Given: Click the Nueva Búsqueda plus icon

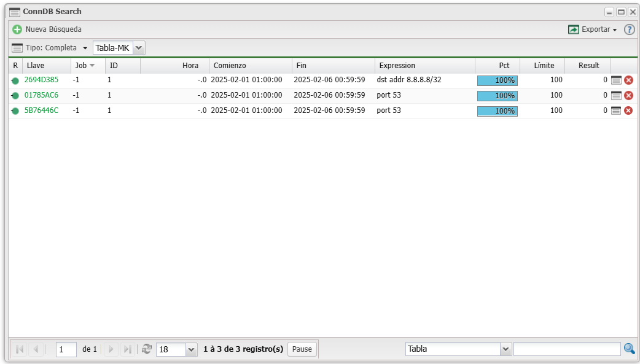Looking at the screenshot, I should [17, 29].
